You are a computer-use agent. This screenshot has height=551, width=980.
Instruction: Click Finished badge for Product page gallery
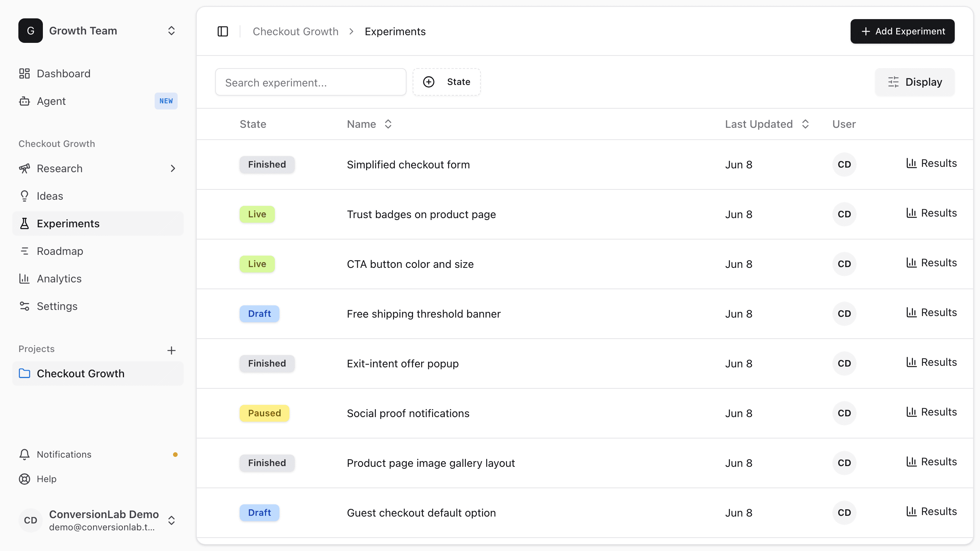(267, 463)
